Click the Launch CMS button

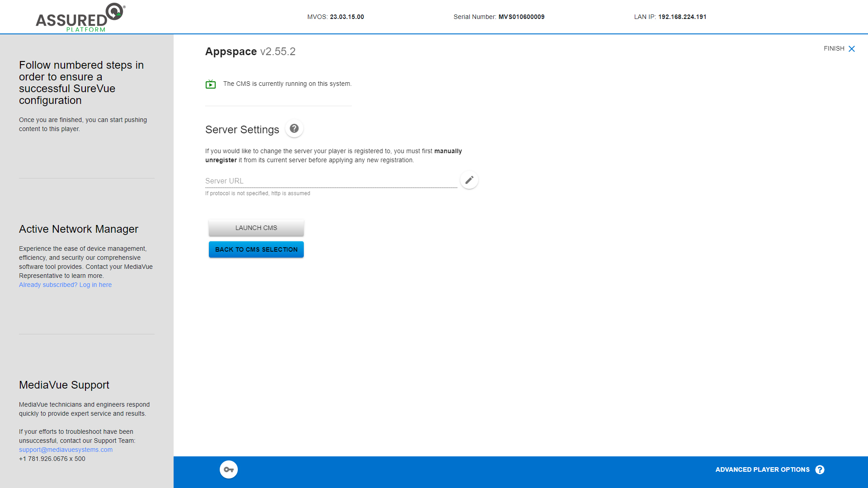click(x=256, y=228)
